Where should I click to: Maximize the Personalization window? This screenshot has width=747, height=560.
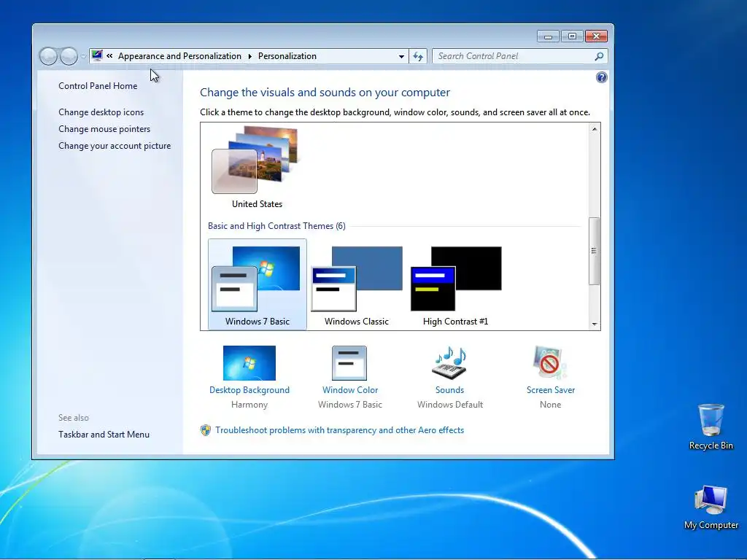tap(572, 36)
